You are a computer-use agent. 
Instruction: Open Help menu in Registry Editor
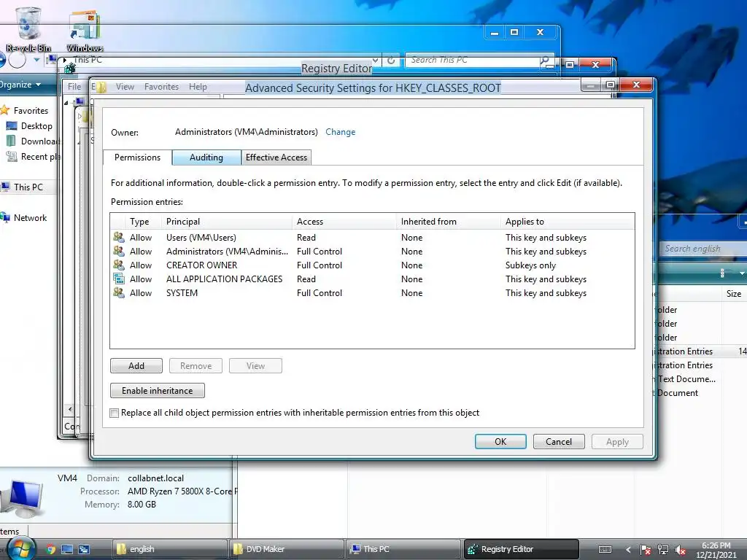coord(198,87)
